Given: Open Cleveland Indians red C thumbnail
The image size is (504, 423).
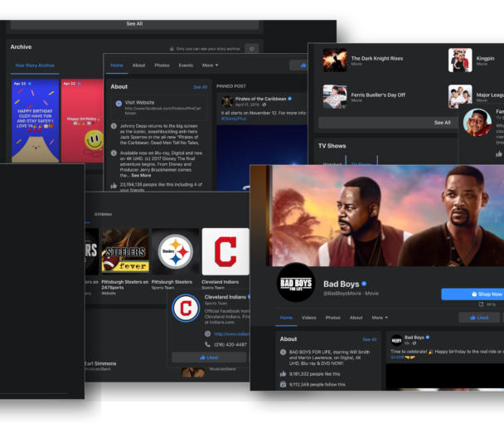Looking at the screenshot, I should click(225, 251).
